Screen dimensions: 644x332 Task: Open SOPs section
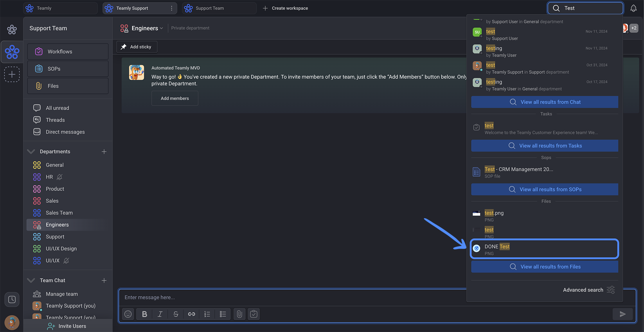[x=68, y=69]
